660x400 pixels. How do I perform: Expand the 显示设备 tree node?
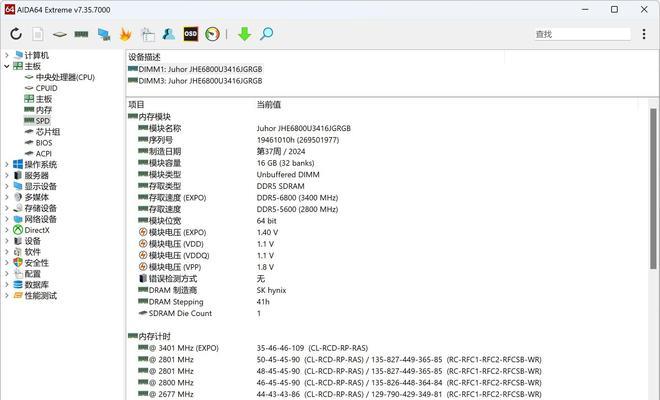[6, 186]
